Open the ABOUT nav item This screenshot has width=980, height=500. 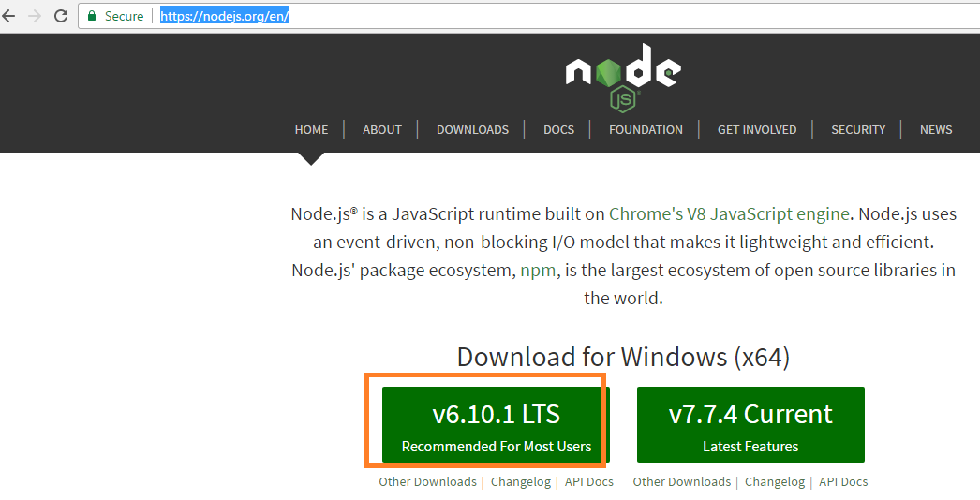coord(382,129)
